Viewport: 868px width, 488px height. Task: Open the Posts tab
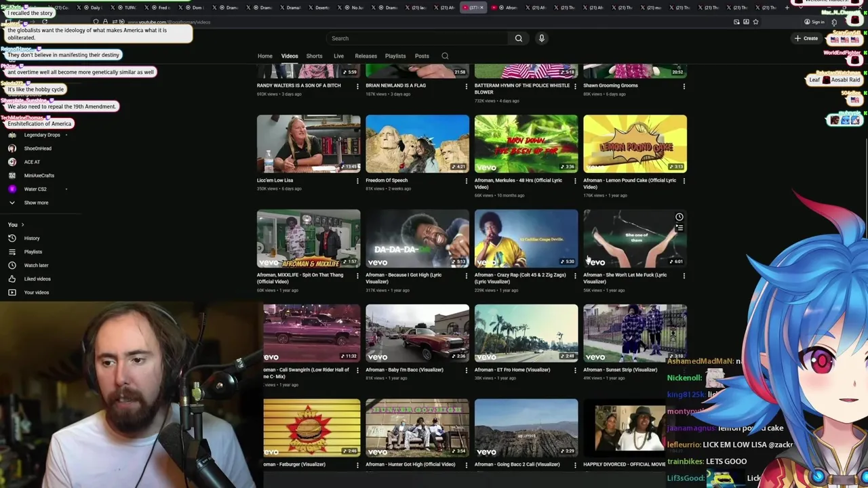(422, 56)
